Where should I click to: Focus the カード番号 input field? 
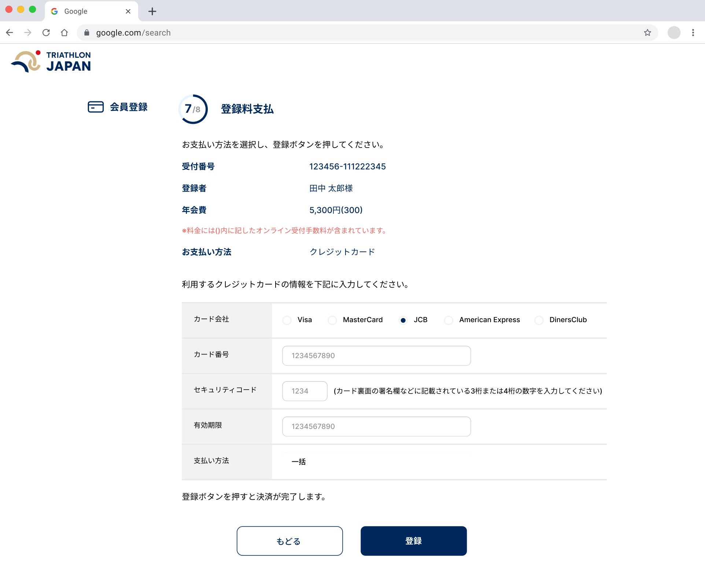(376, 356)
